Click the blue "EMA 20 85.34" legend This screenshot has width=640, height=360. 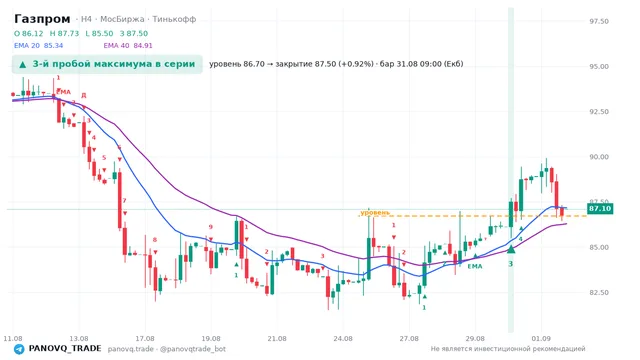click(38, 45)
